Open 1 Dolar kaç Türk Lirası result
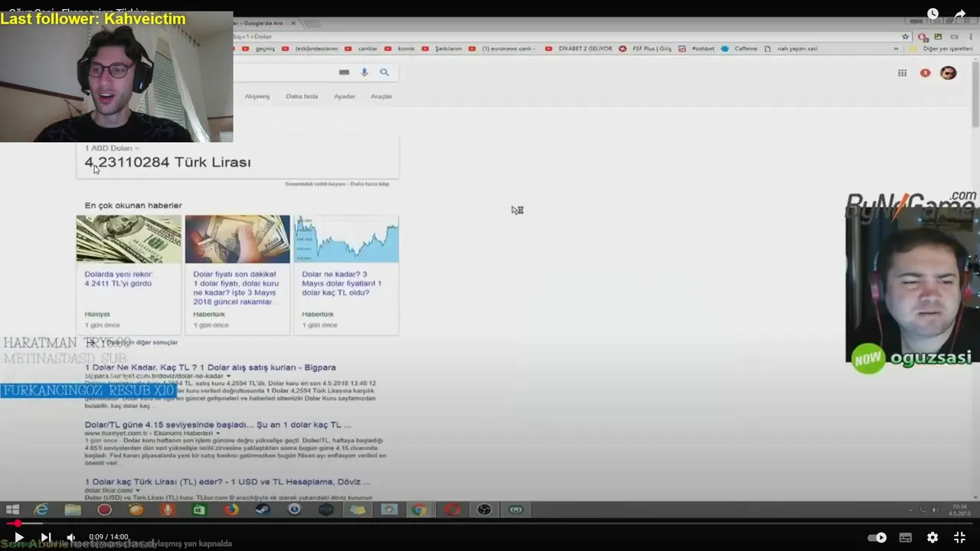Image resolution: width=980 pixels, height=551 pixels. tap(227, 482)
